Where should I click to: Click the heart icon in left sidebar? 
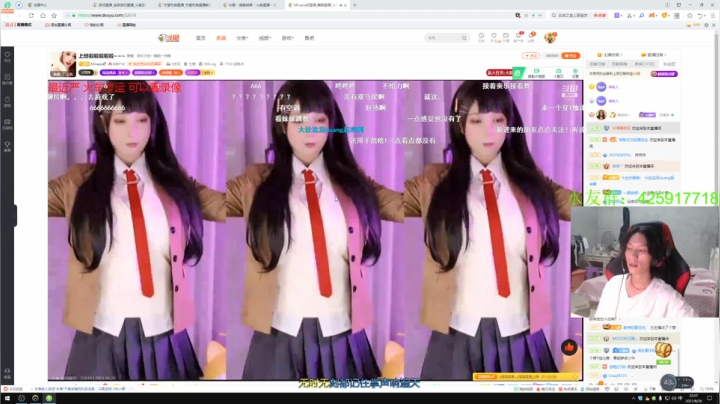point(7,56)
